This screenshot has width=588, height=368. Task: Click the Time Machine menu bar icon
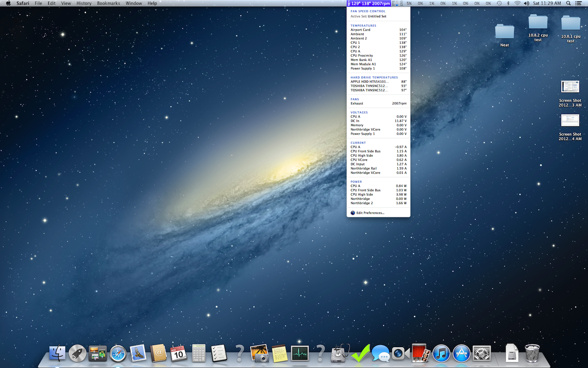tap(499, 3)
